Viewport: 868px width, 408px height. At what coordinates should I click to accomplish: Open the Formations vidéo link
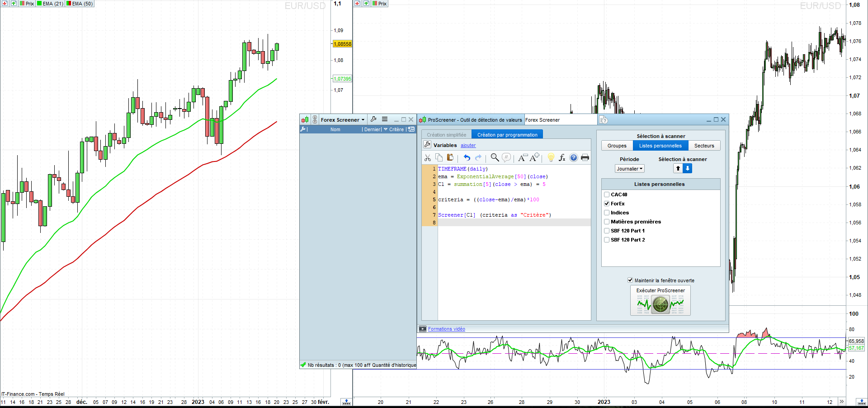pyautogui.click(x=446, y=329)
